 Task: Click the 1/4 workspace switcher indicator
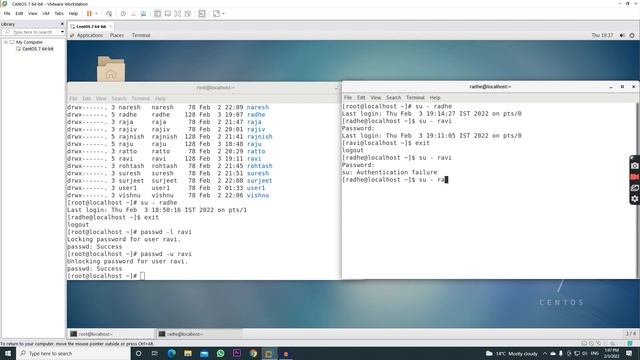(631, 333)
